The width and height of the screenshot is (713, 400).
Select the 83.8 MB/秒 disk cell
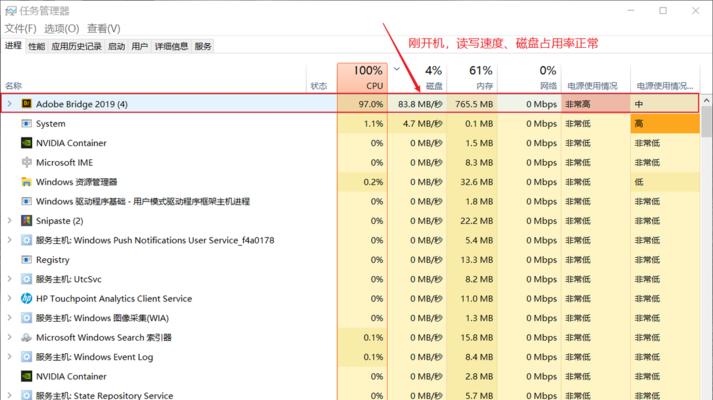point(417,104)
